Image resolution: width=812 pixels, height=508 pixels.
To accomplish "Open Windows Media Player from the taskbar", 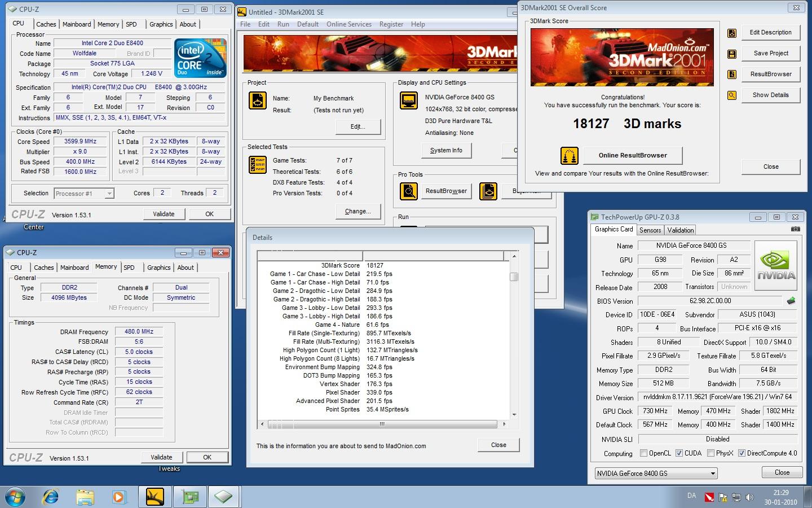I will pyautogui.click(x=119, y=497).
